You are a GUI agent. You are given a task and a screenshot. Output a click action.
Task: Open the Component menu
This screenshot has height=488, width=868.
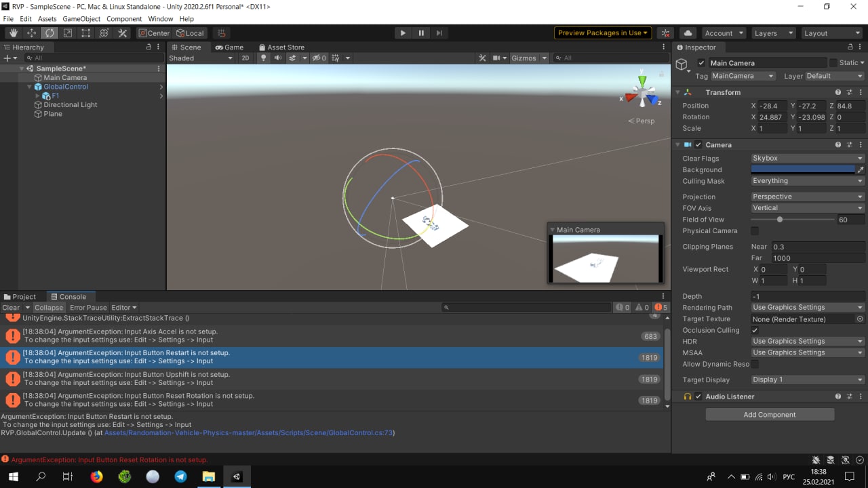(x=124, y=19)
